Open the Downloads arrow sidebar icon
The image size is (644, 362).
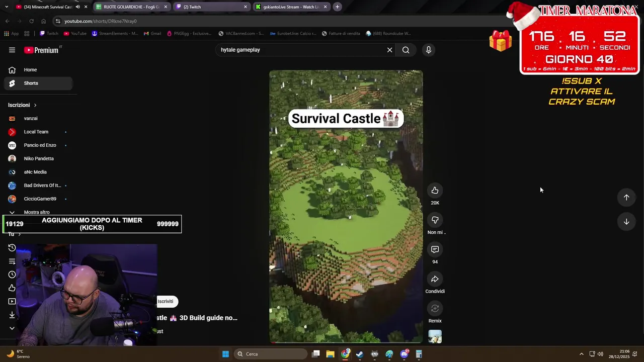click(12, 315)
